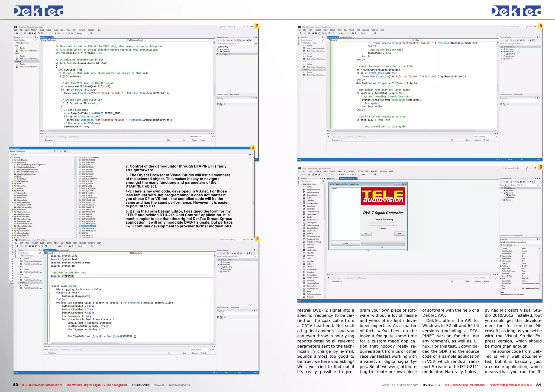Select the CheckBox control in Toolbox
555x392 pixels.
coord(310,201)
